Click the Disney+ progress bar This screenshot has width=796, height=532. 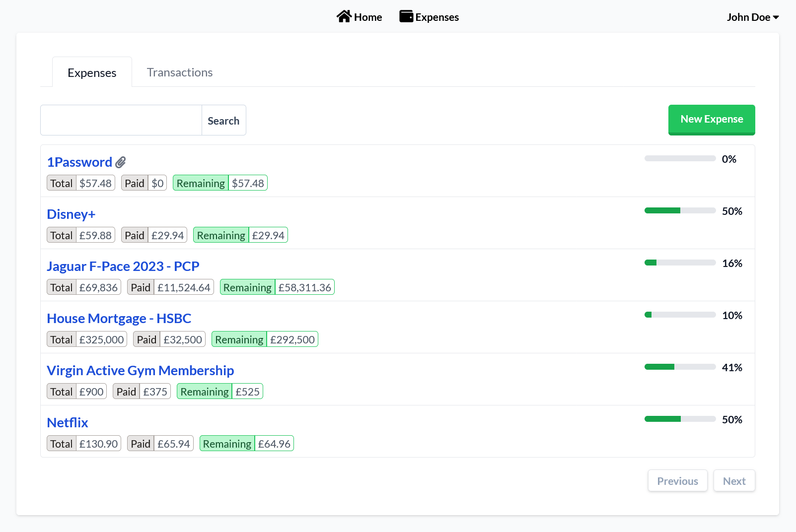coord(680,210)
